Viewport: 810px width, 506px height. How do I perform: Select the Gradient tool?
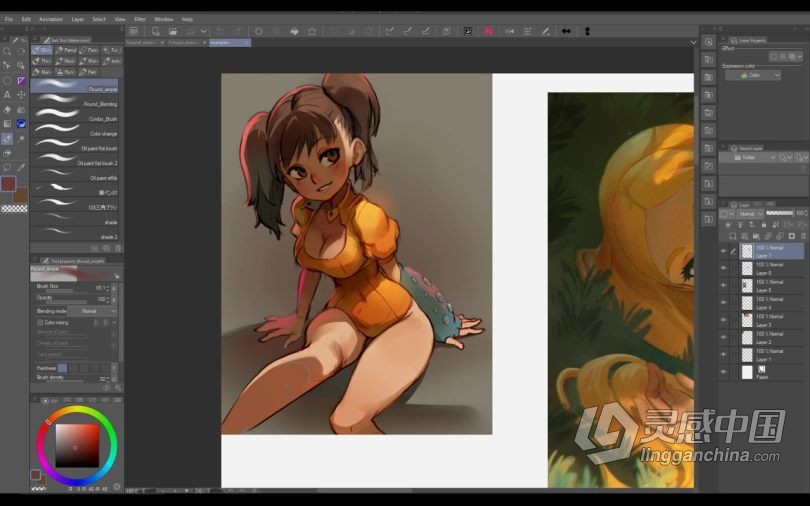pos(7,124)
